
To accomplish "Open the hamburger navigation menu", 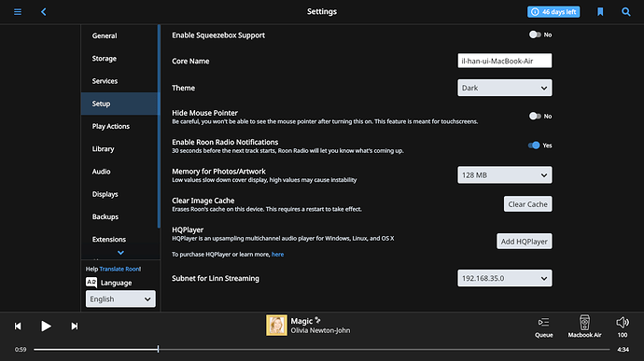I will 18,12.
